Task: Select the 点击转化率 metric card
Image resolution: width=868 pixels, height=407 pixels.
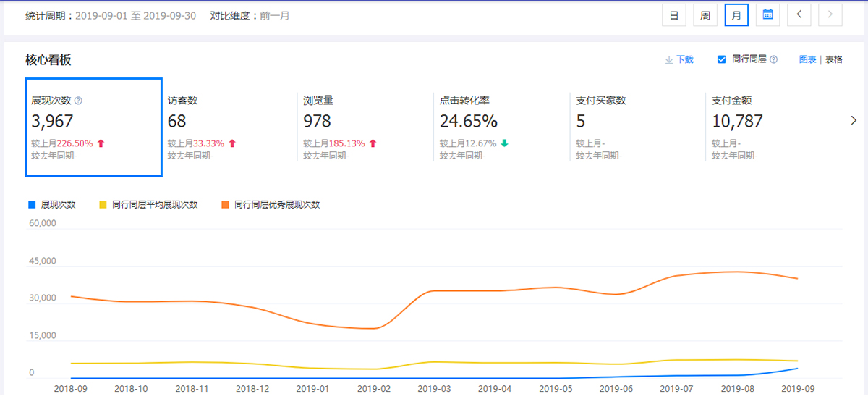Action: 501,127
